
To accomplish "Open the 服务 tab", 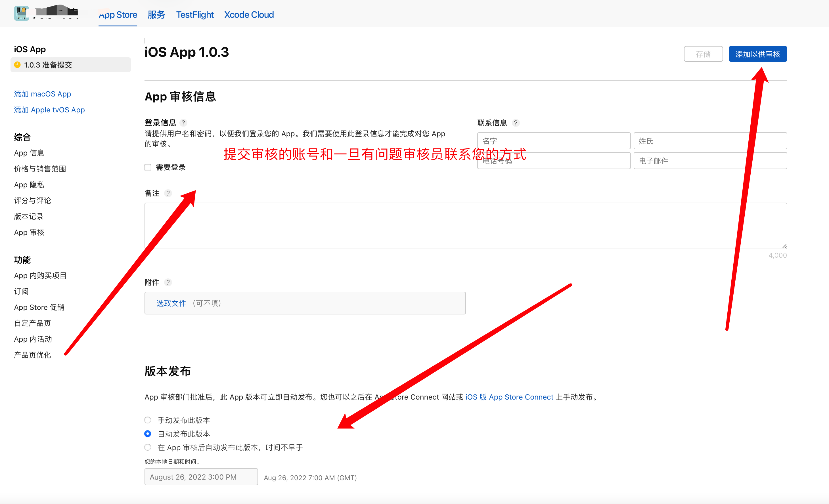I will [156, 15].
